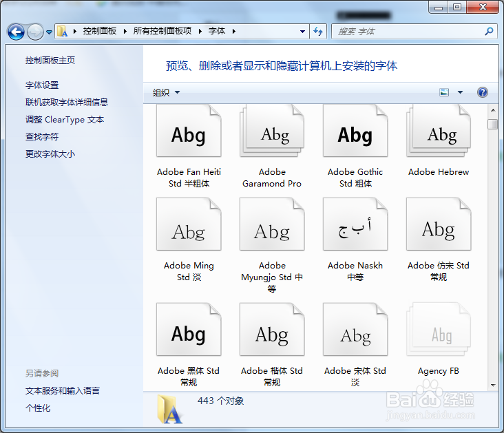Open 控制面板主页 link
This screenshot has width=504, height=433.
(50, 61)
